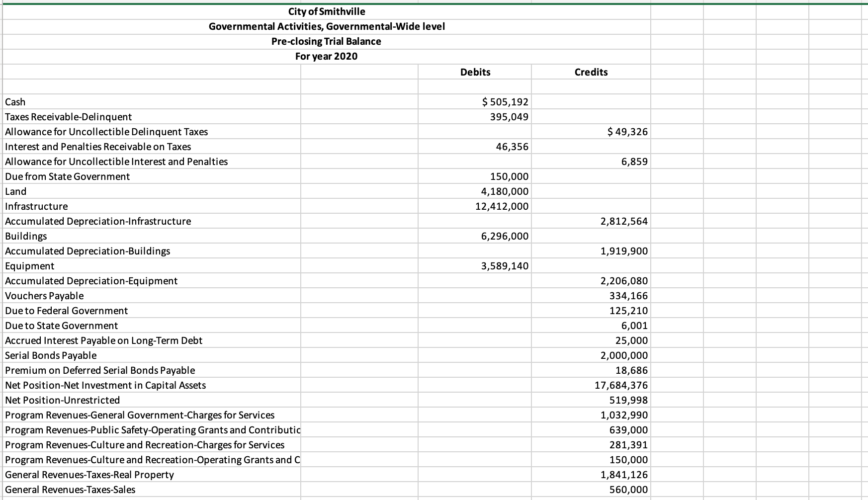This screenshot has height=500, width=868.
Task: Select the Cash debit value $505,192
Action: (506, 102)
